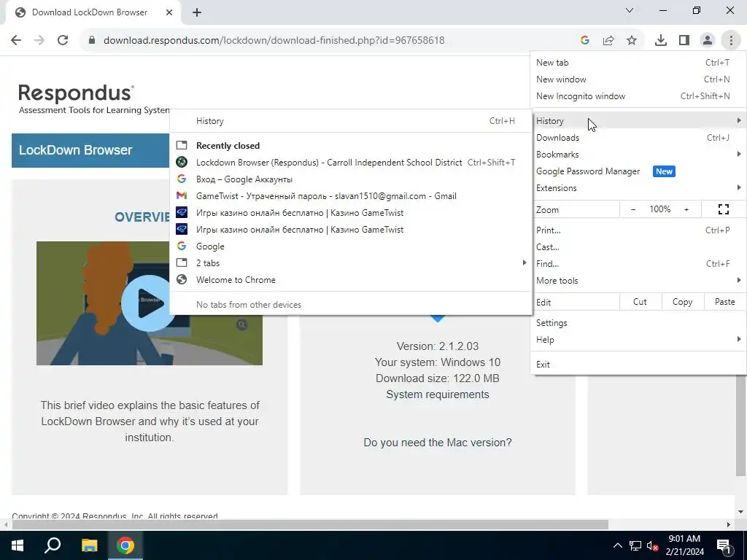Choose Cast... from the menu

pos(638,246)
